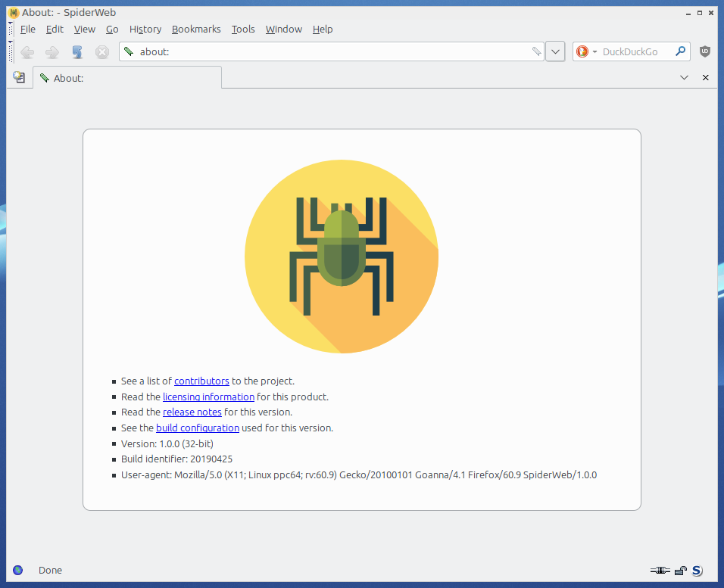The width and height of the screenshot is (724, 588).
Task: Maximize the SpiderWeb window
Action: [x=700, y=13]
